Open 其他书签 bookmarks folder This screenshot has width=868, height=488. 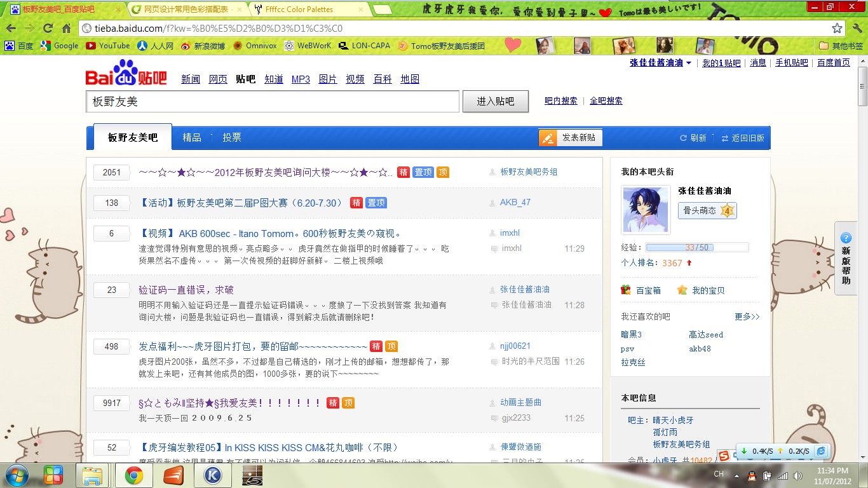841,46
